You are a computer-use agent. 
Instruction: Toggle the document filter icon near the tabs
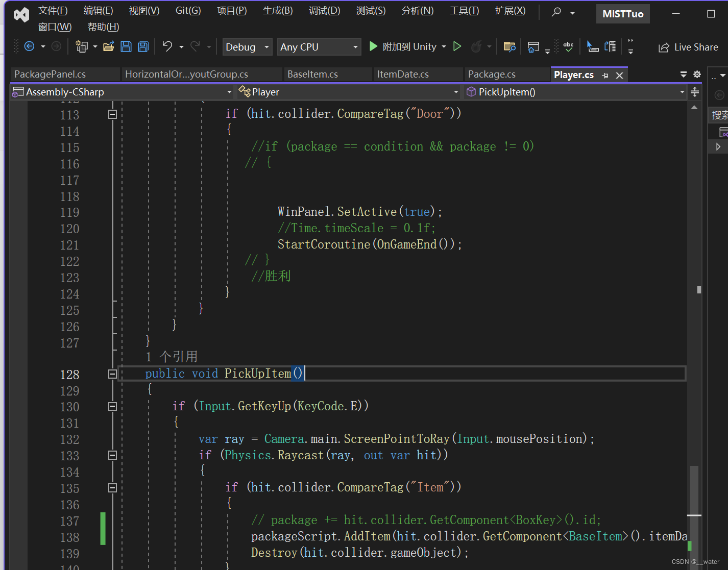click(684, 75)
